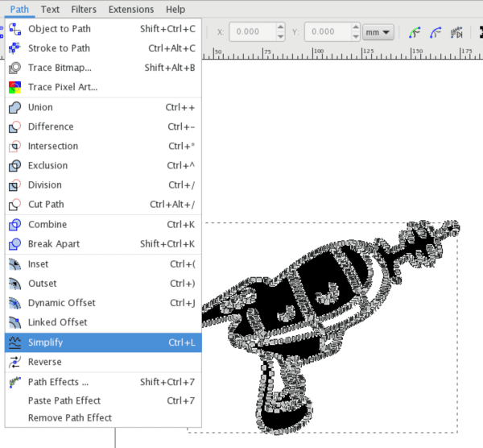Click the Path Effects icon

pyautogui.click(x=14, y=383)
